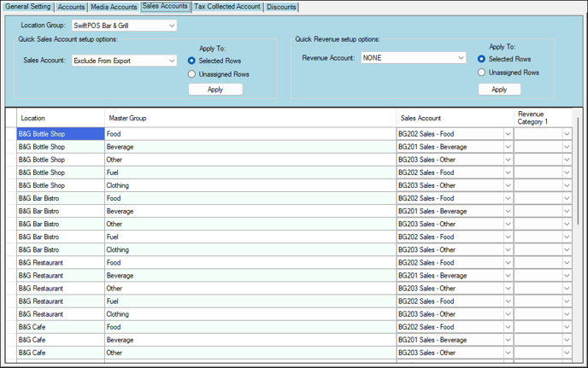The height and width of the screenshot is (368, 588).
Task: Open the Media Accounts tab
Action: coord(114,7)
